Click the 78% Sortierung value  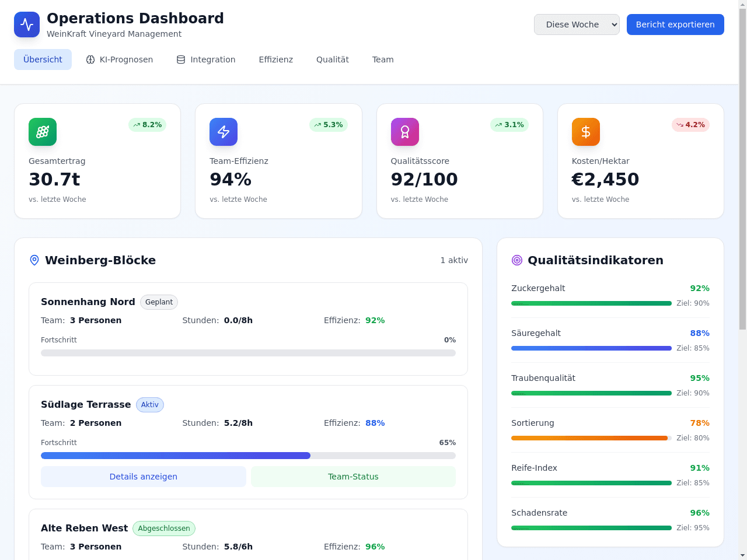(x=700, y=423)
